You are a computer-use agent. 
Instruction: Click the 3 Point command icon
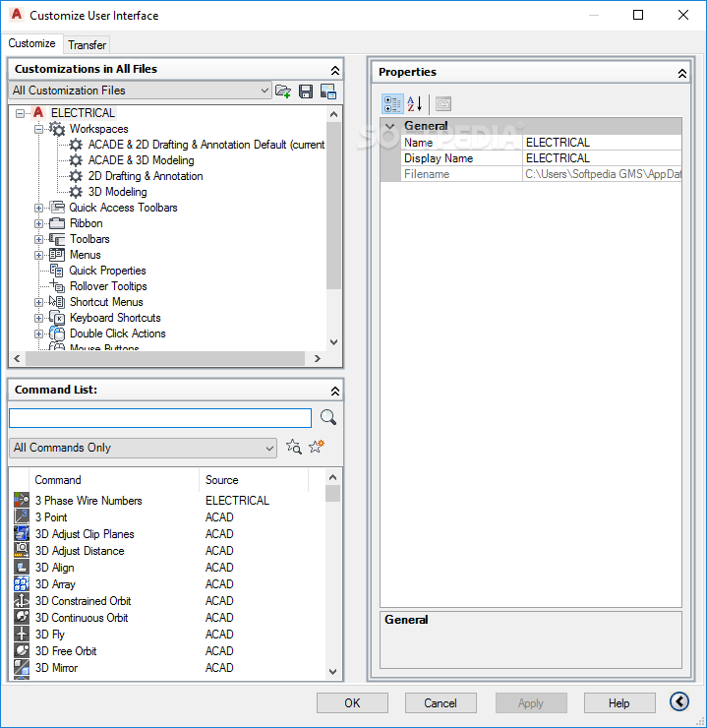(x=22, y=516)
